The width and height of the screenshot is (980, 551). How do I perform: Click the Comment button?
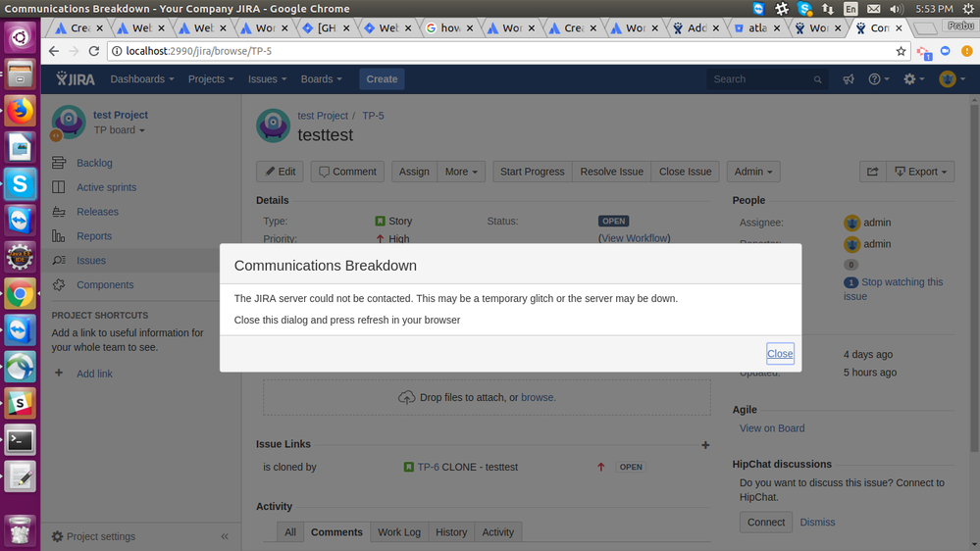(347, 172)
